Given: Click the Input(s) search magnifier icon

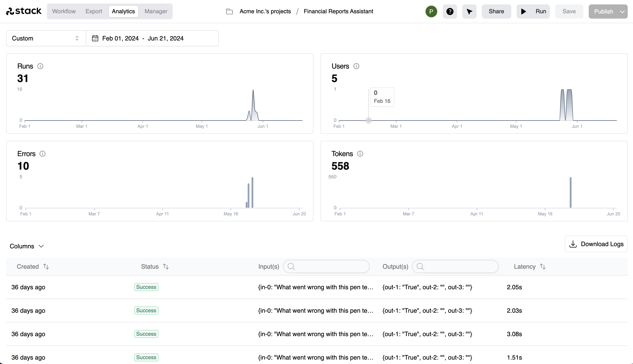Looking at the screenshot, I should click(291, 266).
